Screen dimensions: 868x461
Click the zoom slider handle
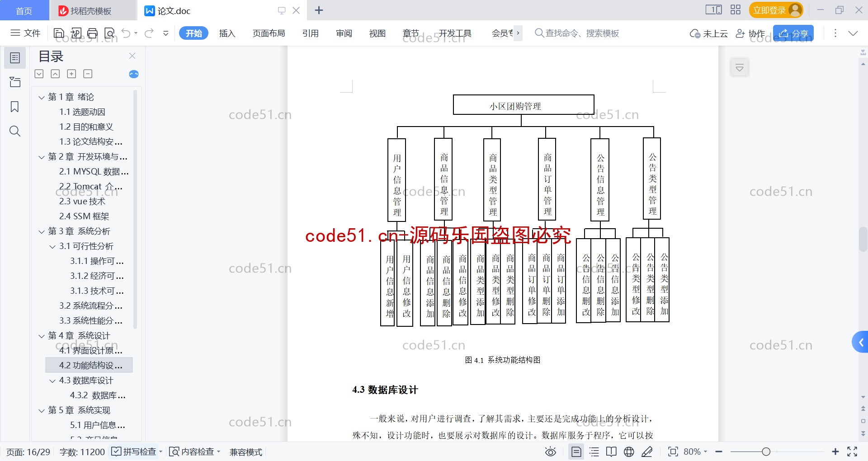[766, 452]
